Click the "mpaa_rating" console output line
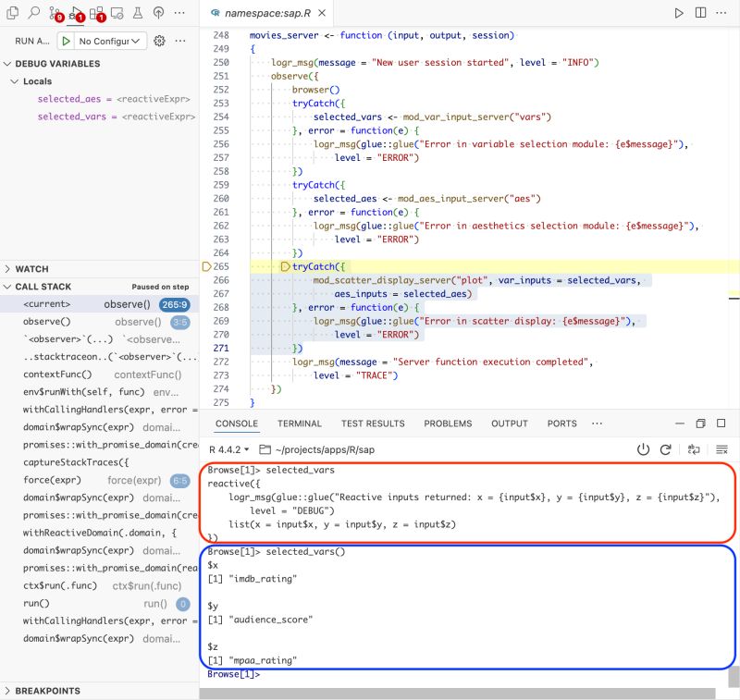 click(252, 660)
